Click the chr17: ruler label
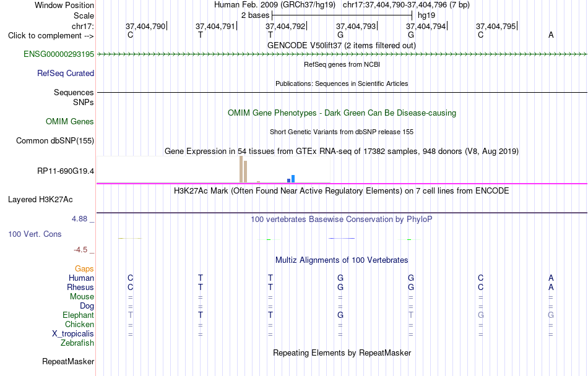The image size is (588, 376). [83, 27]
